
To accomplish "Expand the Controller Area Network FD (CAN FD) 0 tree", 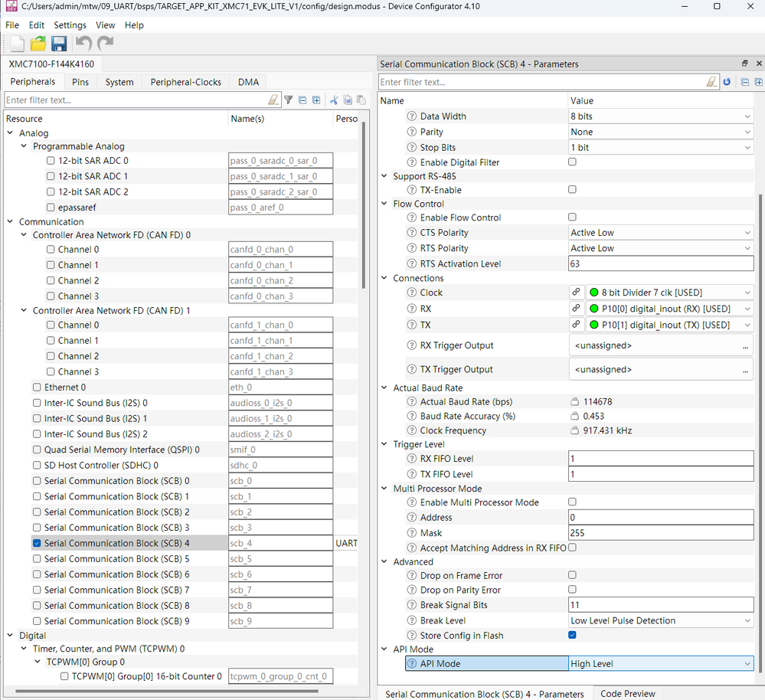I will tap(23, 234).
